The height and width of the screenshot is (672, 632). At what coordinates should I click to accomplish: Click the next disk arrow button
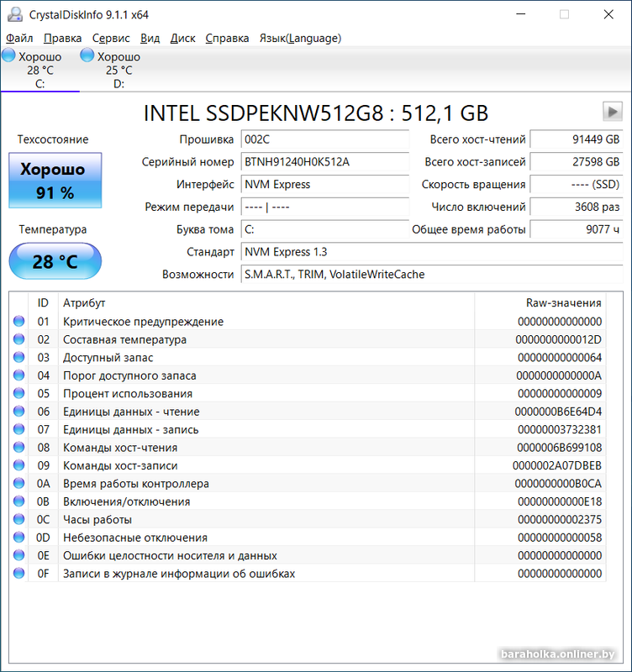point(611,112)
